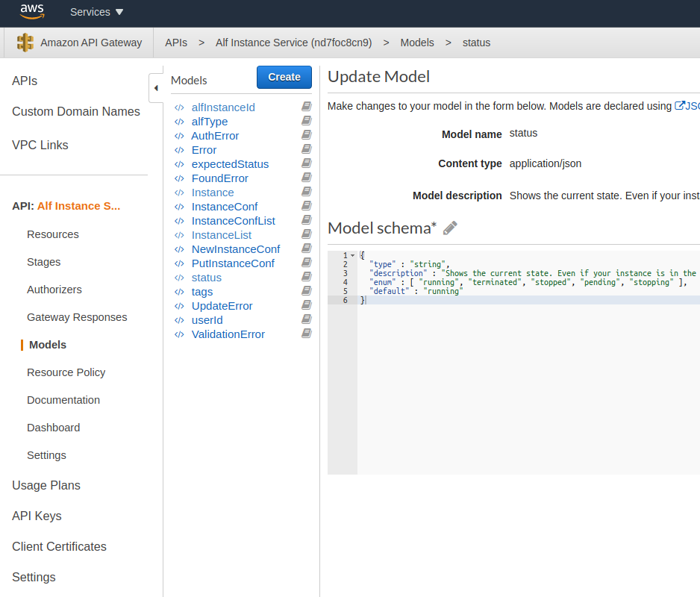Open the AuthError model link
The height and width of the screenshot is (597, 700).
pos(215,135)
